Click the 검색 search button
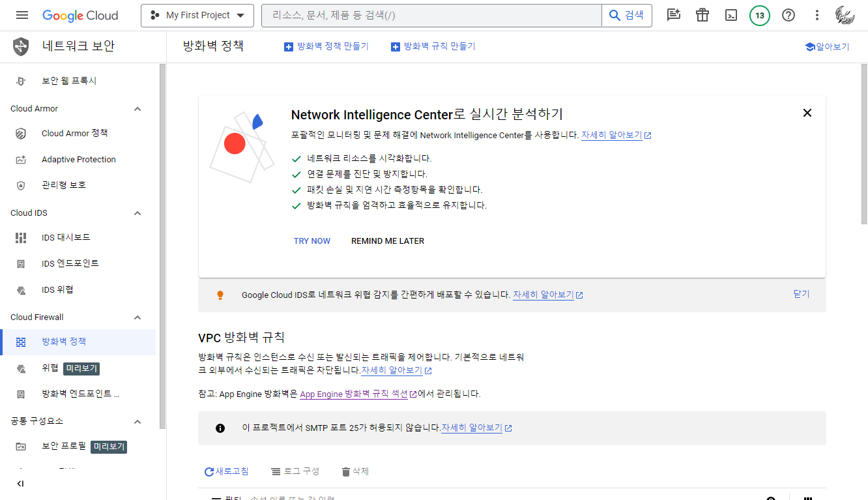The width and height of the screenshot is (868, 500). (x=627, y=15)
